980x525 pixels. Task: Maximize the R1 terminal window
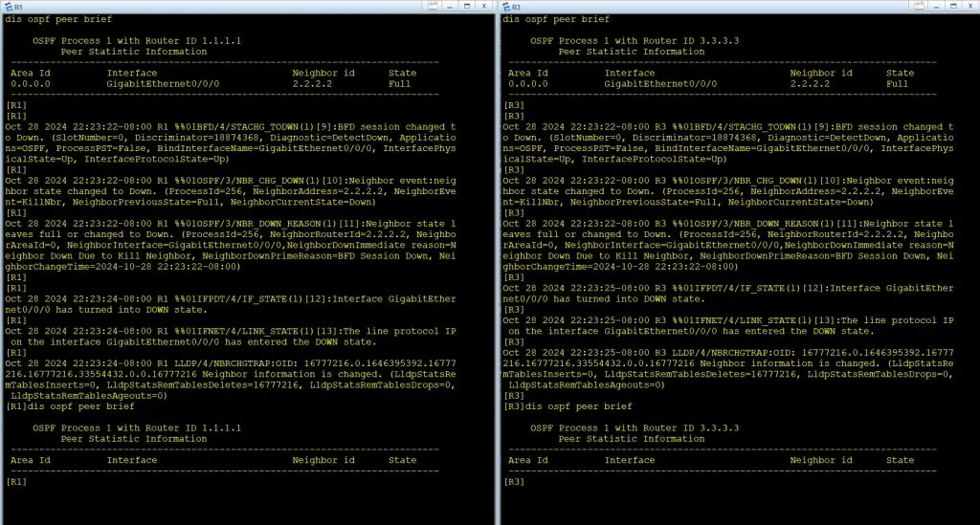(467, 6)
